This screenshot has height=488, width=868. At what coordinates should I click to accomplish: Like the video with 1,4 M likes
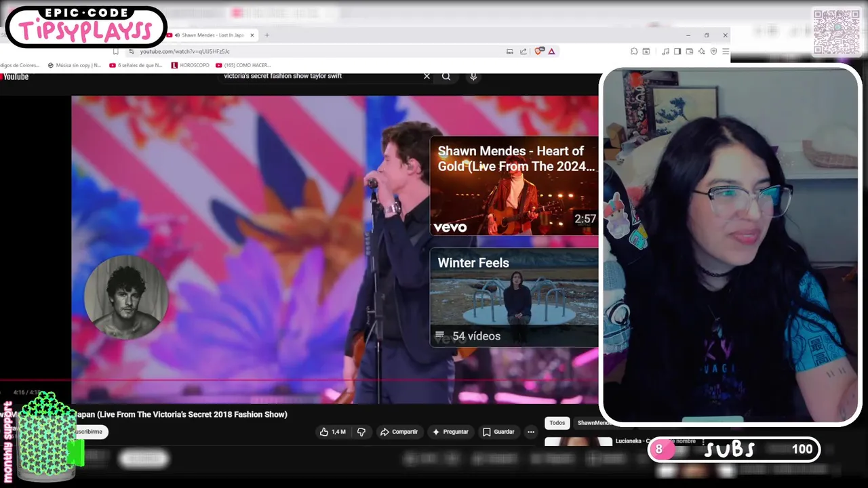pos(333,432)
